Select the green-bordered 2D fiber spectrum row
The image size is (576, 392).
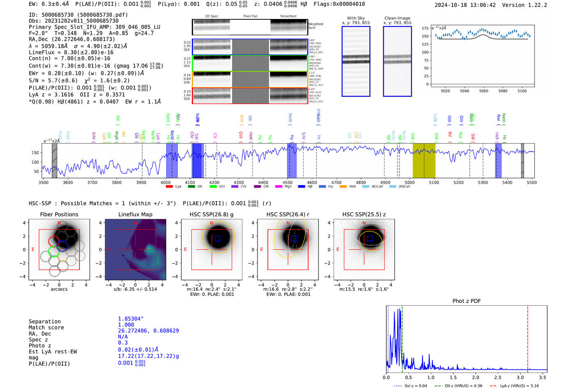(x=250, y=63)
